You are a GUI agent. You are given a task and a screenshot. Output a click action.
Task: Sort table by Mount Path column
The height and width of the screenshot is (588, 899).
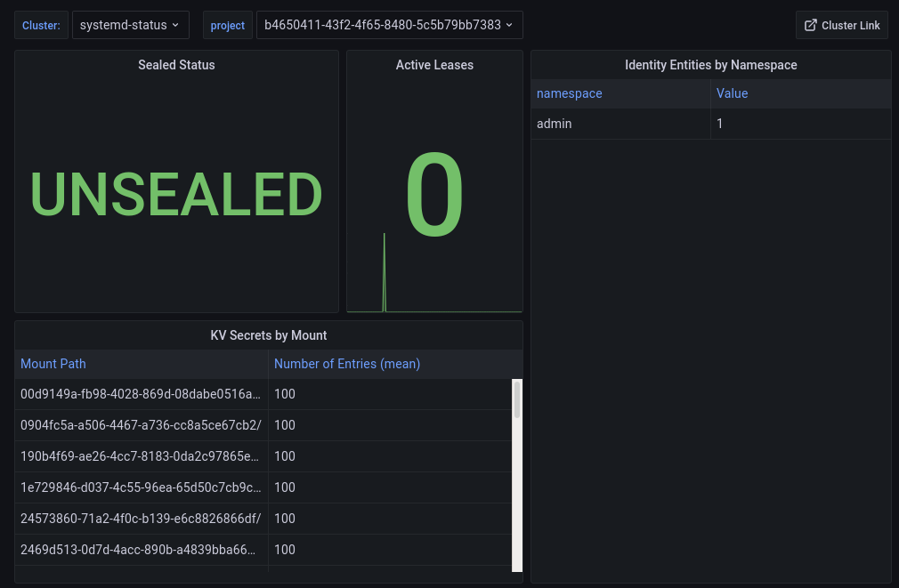point(53,364)
